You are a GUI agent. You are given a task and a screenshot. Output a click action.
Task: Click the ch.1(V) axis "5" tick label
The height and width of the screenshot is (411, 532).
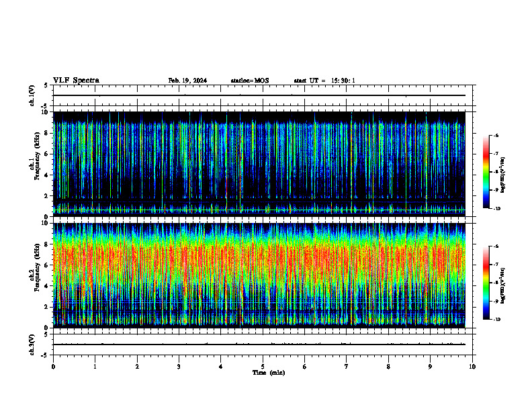pyautogui.click(x=46, y=86)
